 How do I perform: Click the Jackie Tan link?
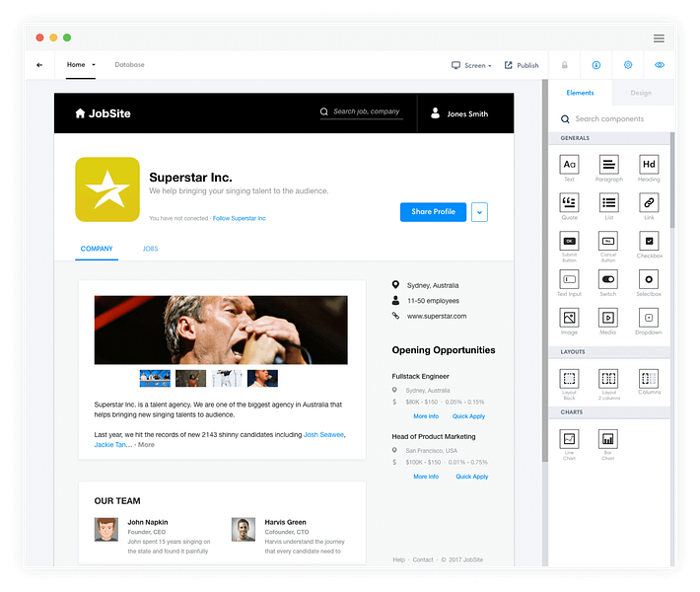point(109,445)
